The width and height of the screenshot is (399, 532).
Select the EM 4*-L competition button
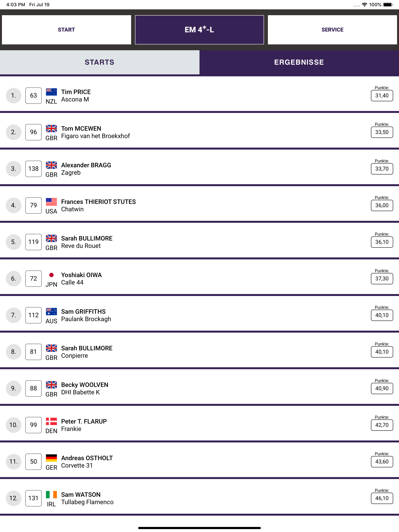(x=199, y=30)
